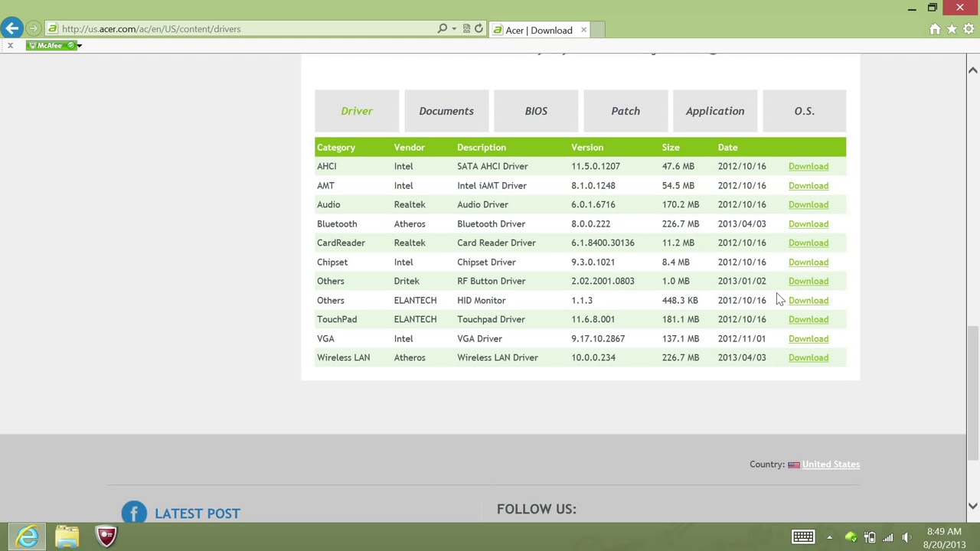Select the Dritek vendor cell

pyautogui.click(x=407, y=281)
